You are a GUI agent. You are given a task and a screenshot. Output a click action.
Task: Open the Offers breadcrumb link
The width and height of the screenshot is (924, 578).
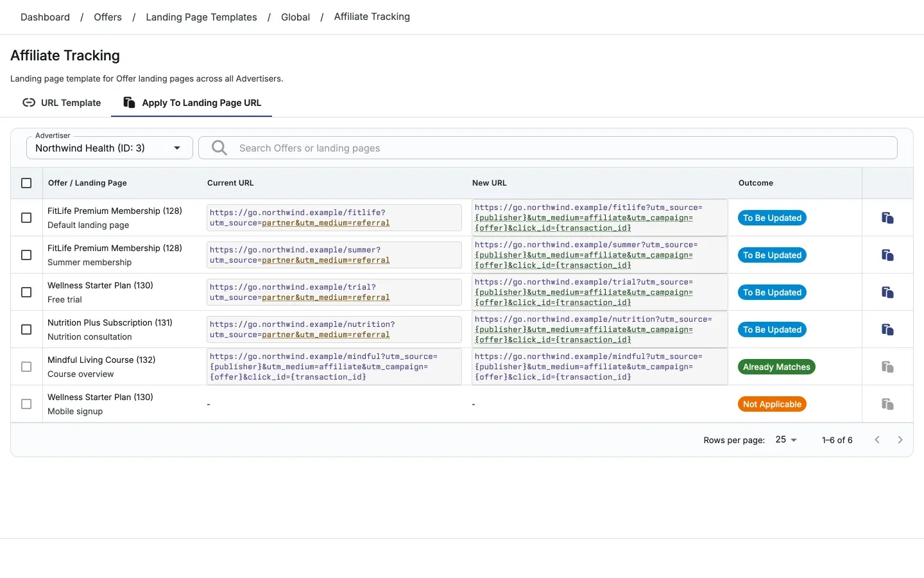(108, 17)
